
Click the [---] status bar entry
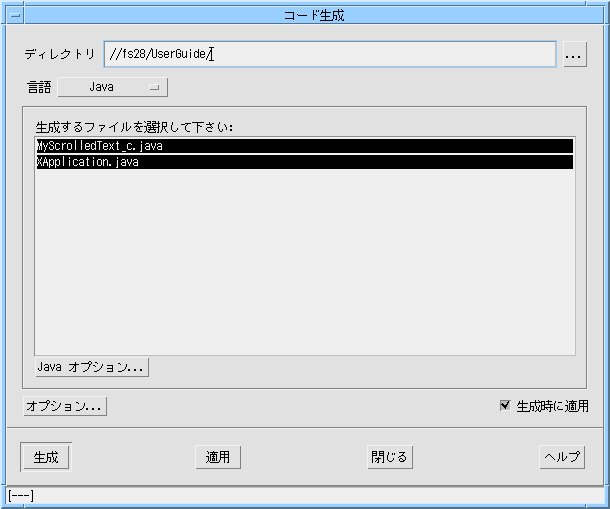coord(21,495)
